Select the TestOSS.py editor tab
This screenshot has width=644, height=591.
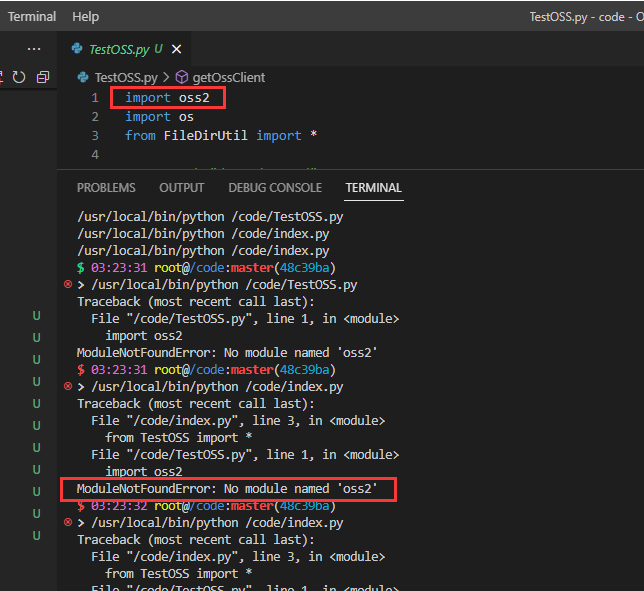point(123,49)
